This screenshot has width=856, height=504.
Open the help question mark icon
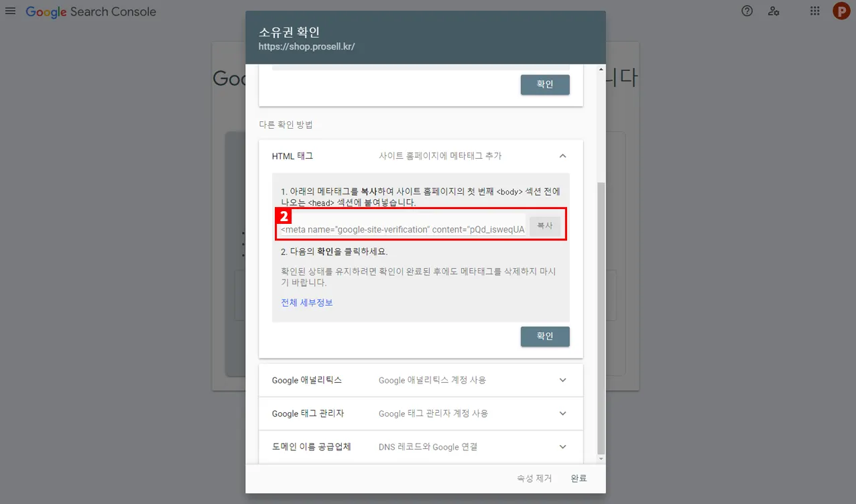tap(747, 11)
